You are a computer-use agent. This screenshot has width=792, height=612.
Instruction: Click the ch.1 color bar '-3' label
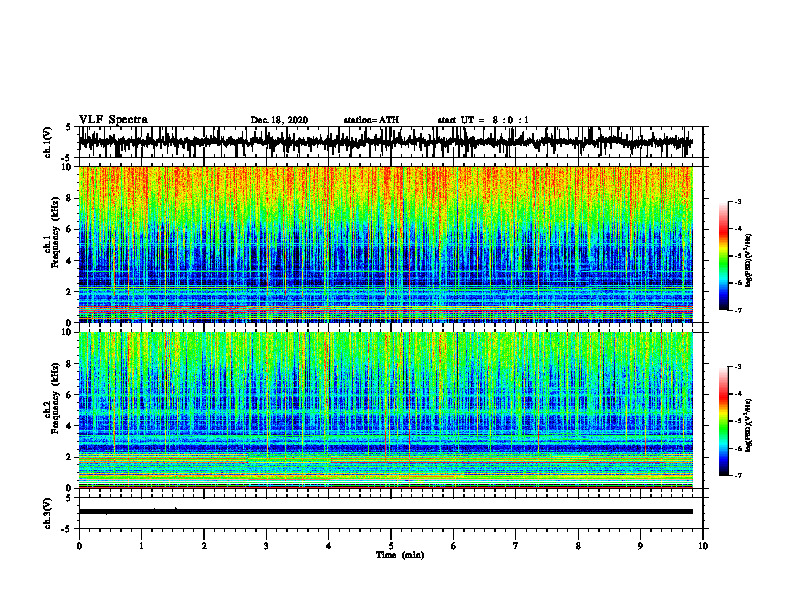[738, 202]
